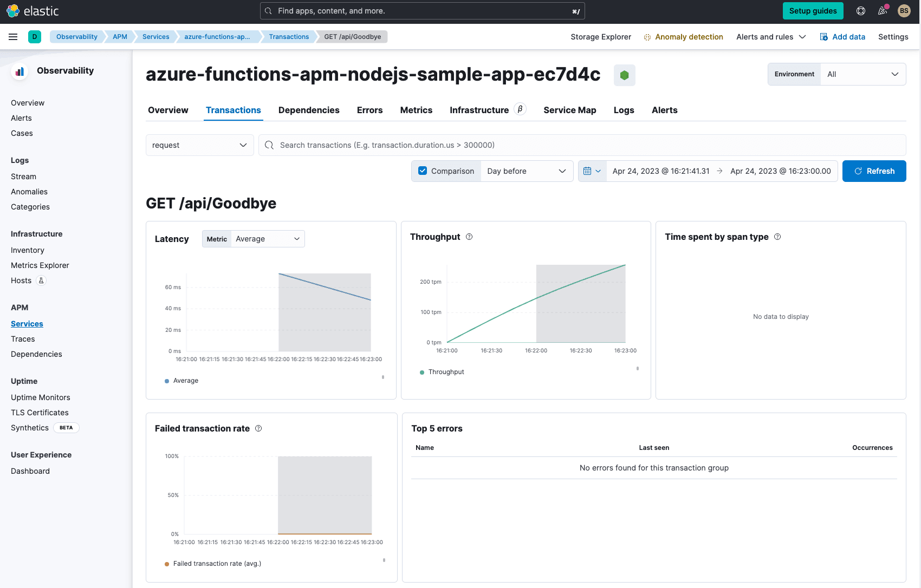Screen dimensions: 921x588
Task: Open the Setup guides button
Action: click(x=813, y=11)
